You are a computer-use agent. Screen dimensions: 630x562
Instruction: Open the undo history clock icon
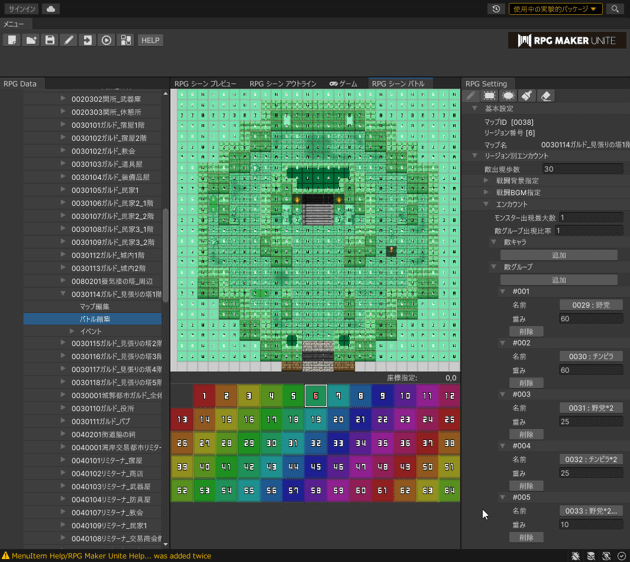pyautogui.click(x=496, y=9)
